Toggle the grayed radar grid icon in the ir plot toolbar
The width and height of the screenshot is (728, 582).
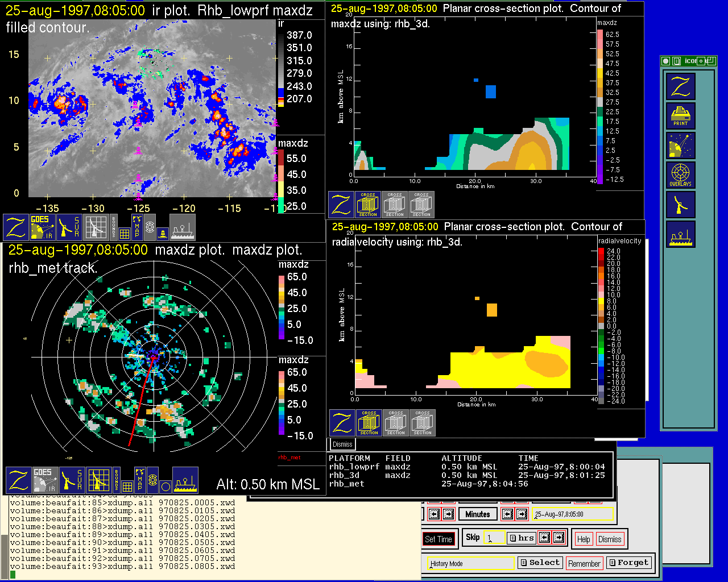tap(96, 227)
